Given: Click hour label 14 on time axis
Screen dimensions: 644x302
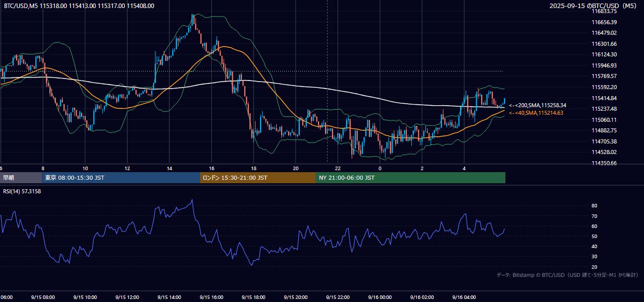Looking at the screenshot, I should tap(169, 168).
